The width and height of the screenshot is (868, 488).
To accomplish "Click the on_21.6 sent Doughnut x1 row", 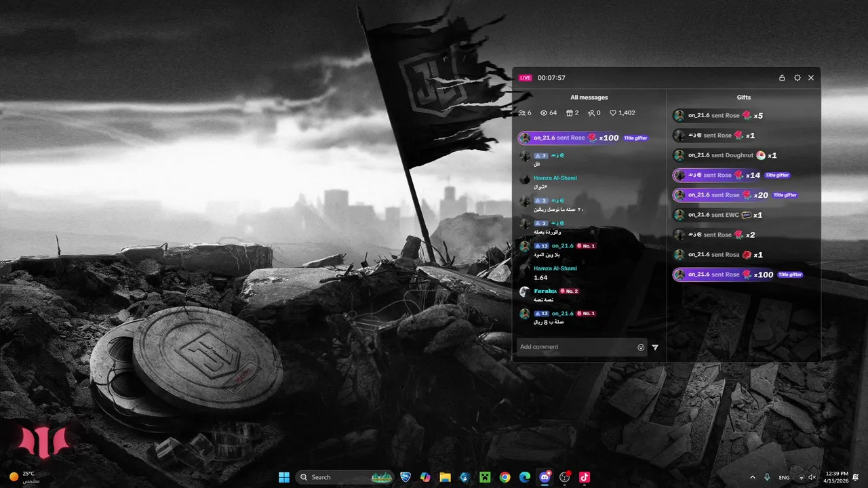I will coord(725,155).
